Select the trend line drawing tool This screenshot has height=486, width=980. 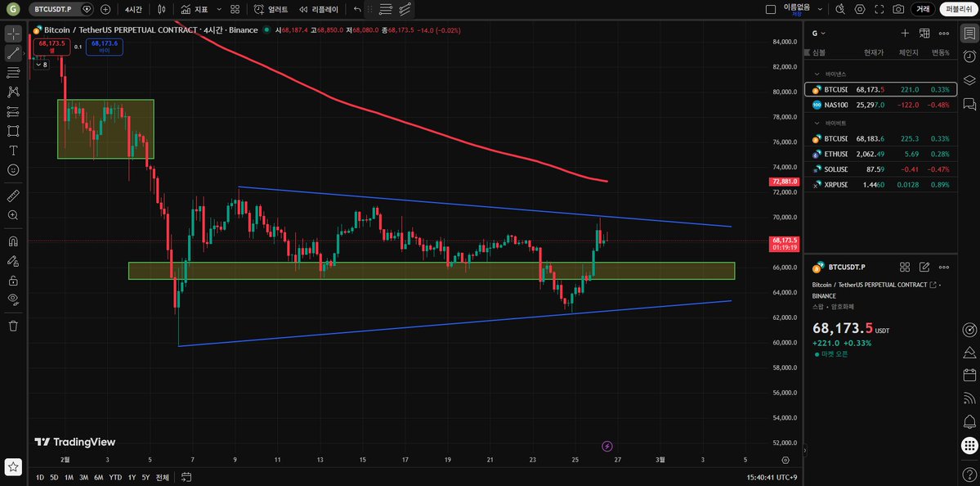tap(13, 53)
